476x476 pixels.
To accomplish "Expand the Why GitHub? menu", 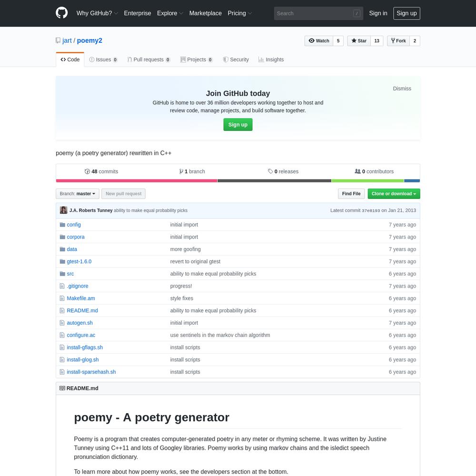I will (97, 13).
